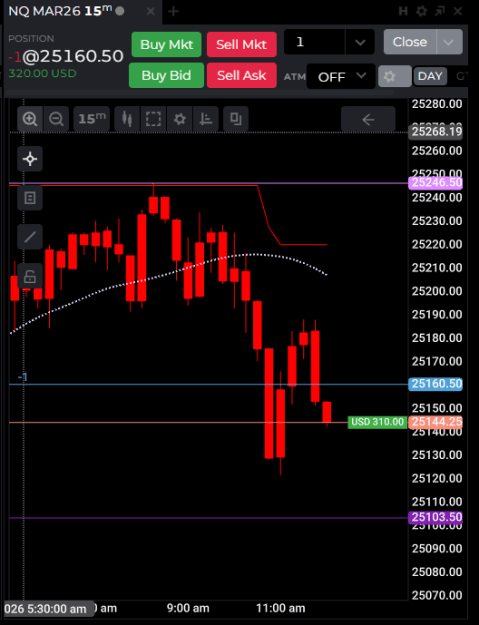Click the Buy Mkt button
The width and height of the screenshot is (479, 625).
pos(167,44)
